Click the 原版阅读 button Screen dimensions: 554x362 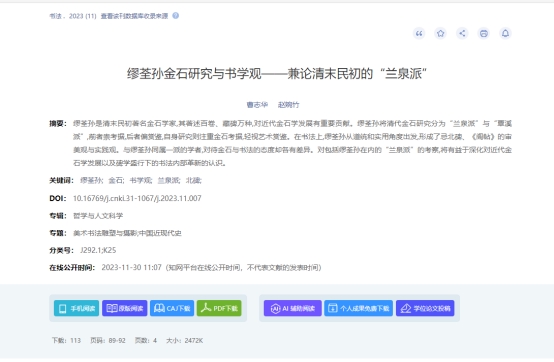pyautogui.click(x=124, y=308)
